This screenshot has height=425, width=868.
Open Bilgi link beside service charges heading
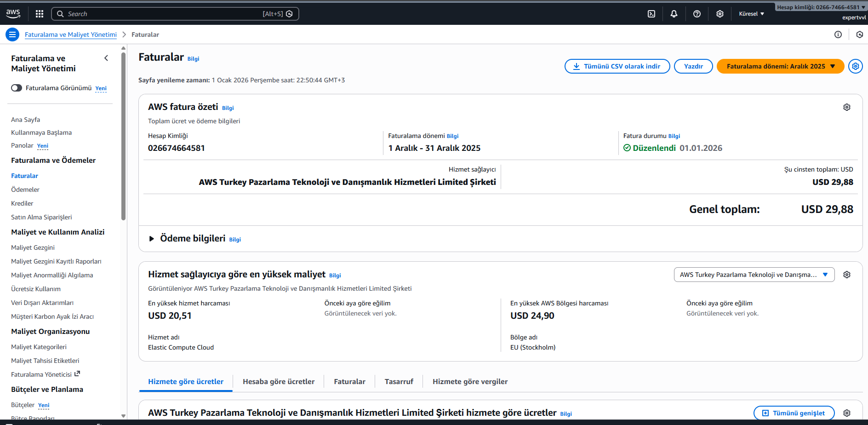click(566, 414)
